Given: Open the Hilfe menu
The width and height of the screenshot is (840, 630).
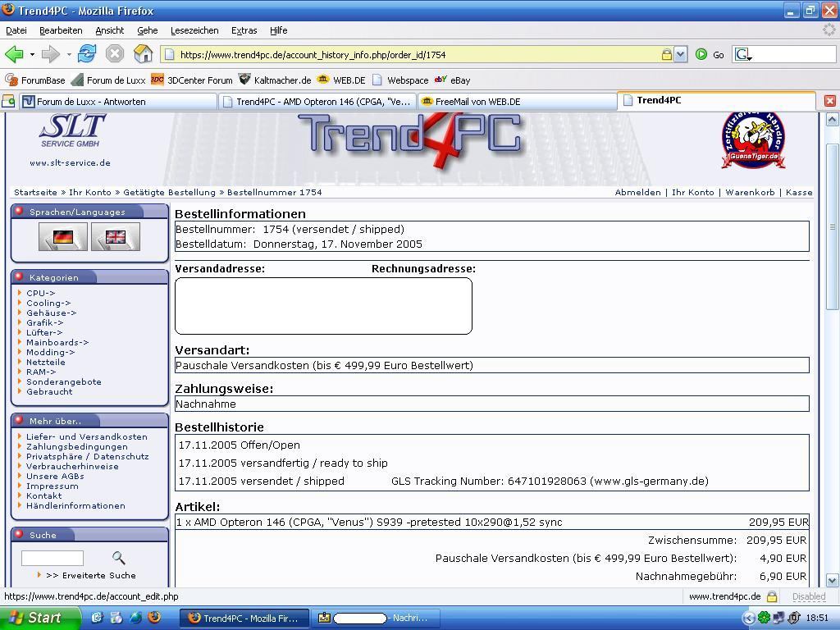Looking at the screenshot, I should pos(279,30).
